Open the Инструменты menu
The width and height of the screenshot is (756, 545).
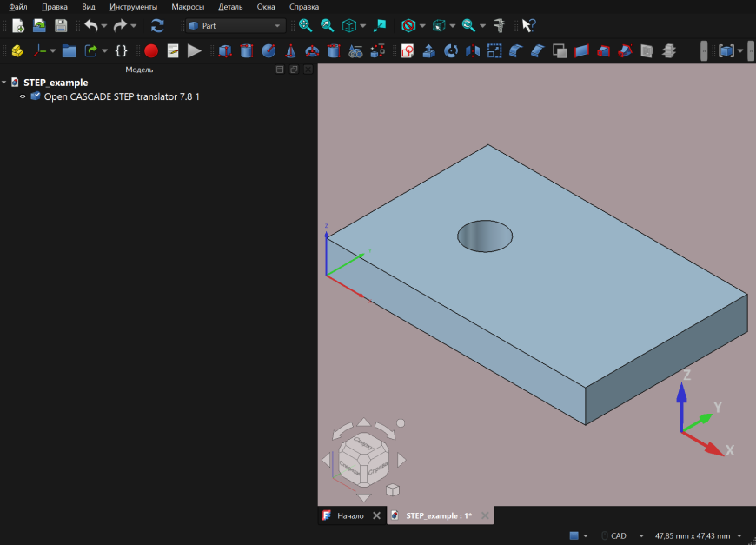coord(133,7)
